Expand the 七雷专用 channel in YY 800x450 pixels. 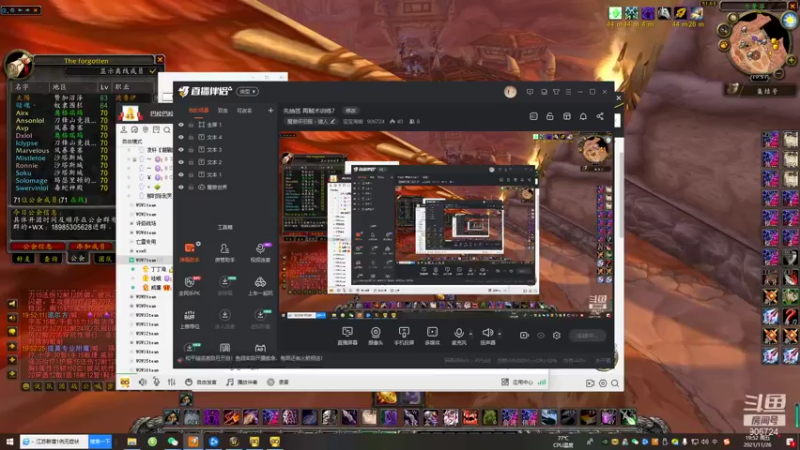click(132, 242)
